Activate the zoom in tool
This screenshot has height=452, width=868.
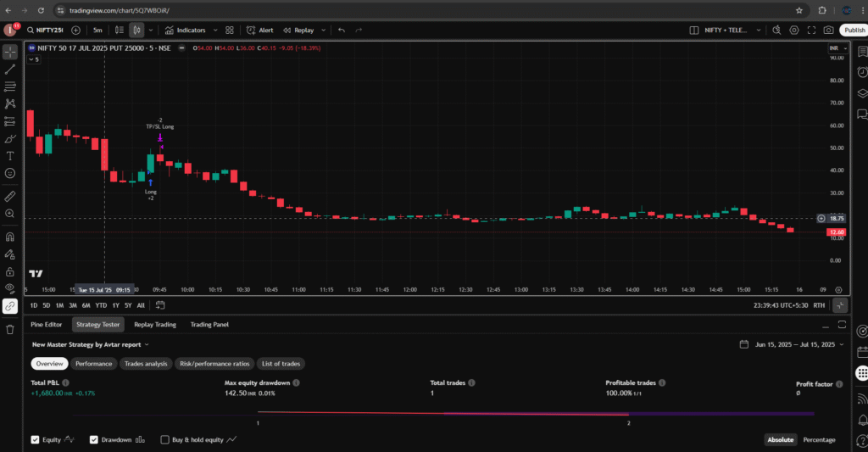click(10, 213)
